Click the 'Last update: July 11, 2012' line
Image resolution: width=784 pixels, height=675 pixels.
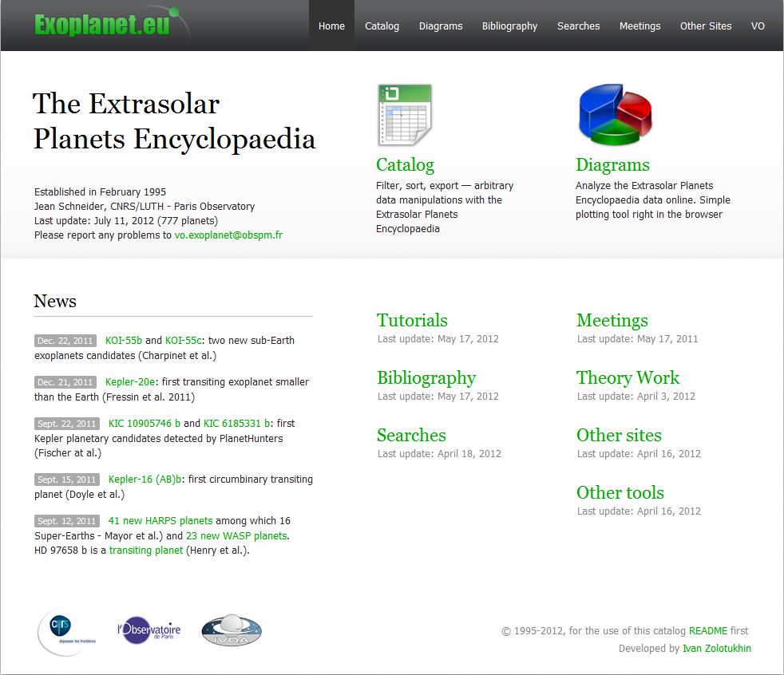126,220
